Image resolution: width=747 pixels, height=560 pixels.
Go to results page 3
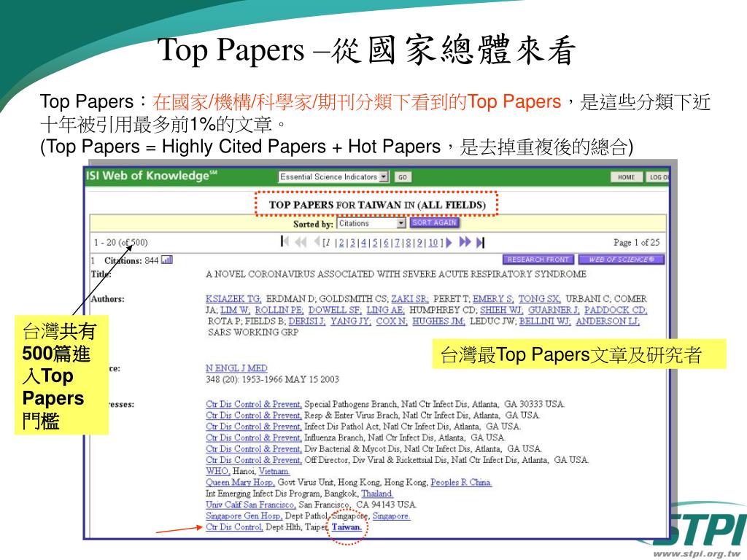click(352, 243)
